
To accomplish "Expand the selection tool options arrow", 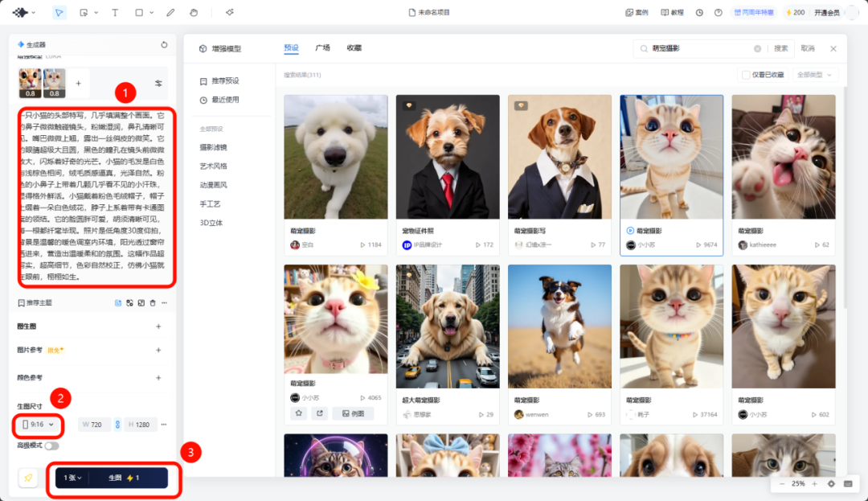I will [x=96, y=12].
